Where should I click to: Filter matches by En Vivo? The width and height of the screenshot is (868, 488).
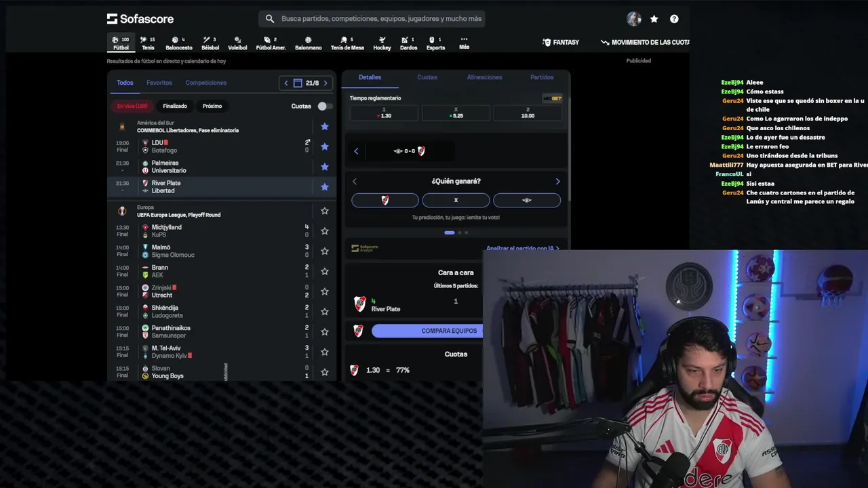pos(132,106)
